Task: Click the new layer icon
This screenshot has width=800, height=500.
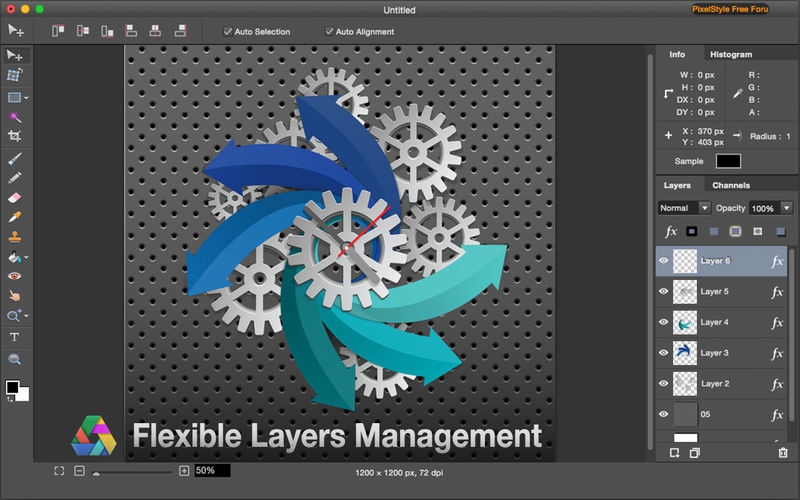Action: [x=674, y=453]
